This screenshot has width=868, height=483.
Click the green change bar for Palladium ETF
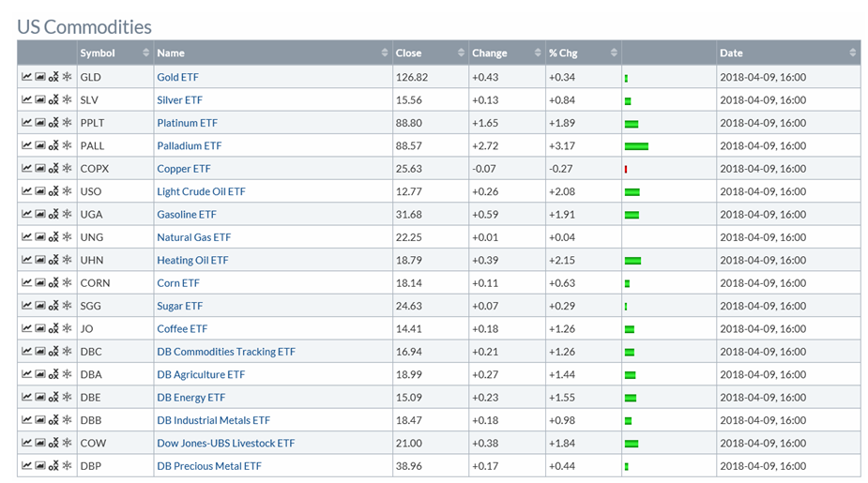coord(636,146)
